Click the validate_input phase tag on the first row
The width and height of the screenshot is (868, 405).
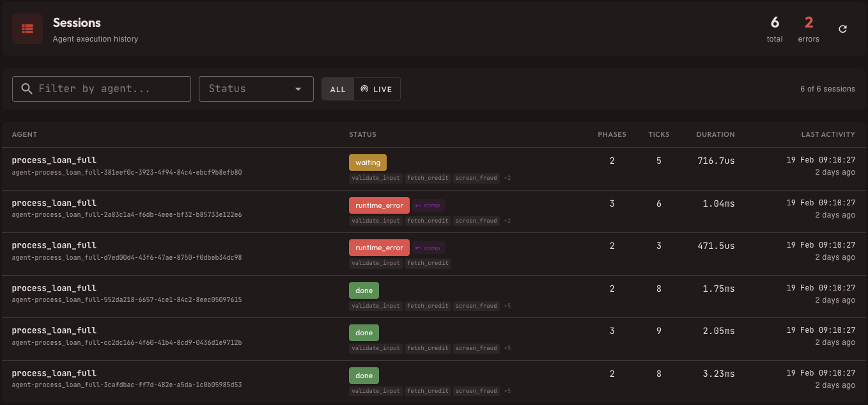[375, 178]
